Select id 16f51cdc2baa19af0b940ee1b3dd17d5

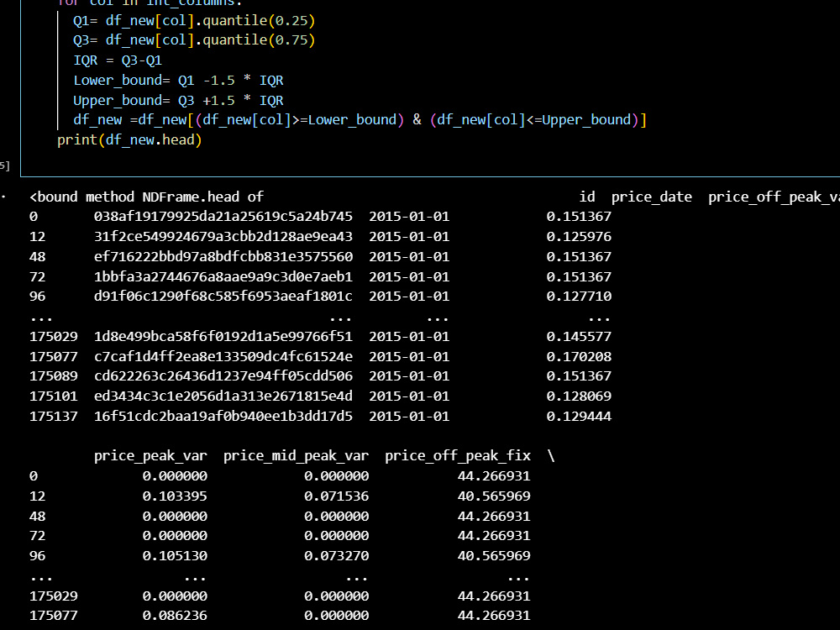223,417
